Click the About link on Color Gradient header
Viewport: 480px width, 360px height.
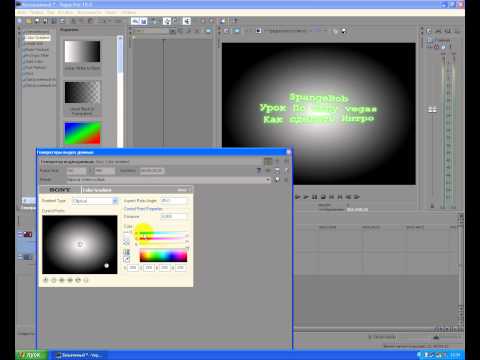(182, 190)
